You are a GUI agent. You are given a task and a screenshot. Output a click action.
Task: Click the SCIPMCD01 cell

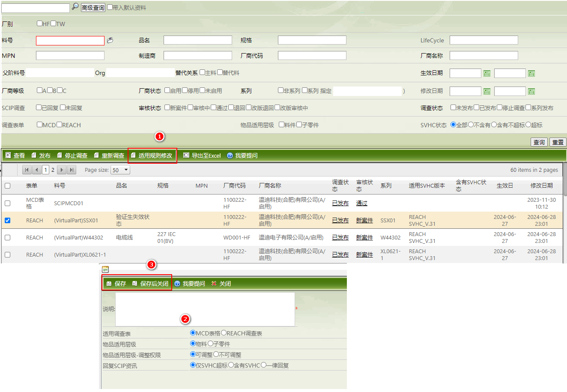[69, 203]
